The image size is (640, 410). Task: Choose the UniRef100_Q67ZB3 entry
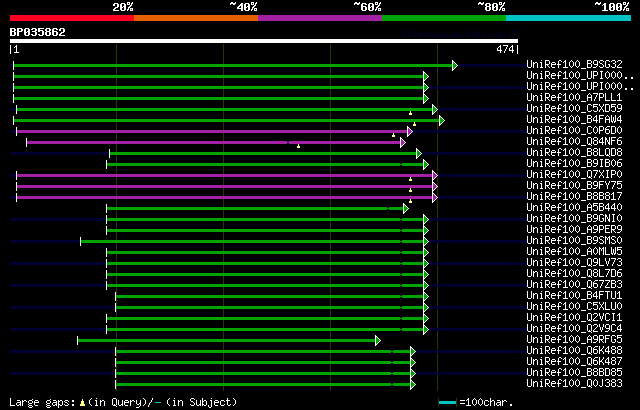574,285
